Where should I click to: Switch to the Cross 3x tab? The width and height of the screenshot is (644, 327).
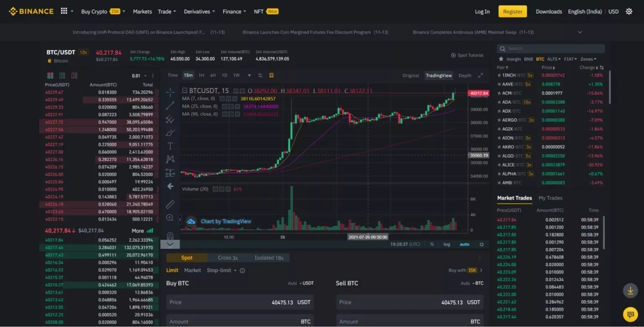[x=228, y=258]
